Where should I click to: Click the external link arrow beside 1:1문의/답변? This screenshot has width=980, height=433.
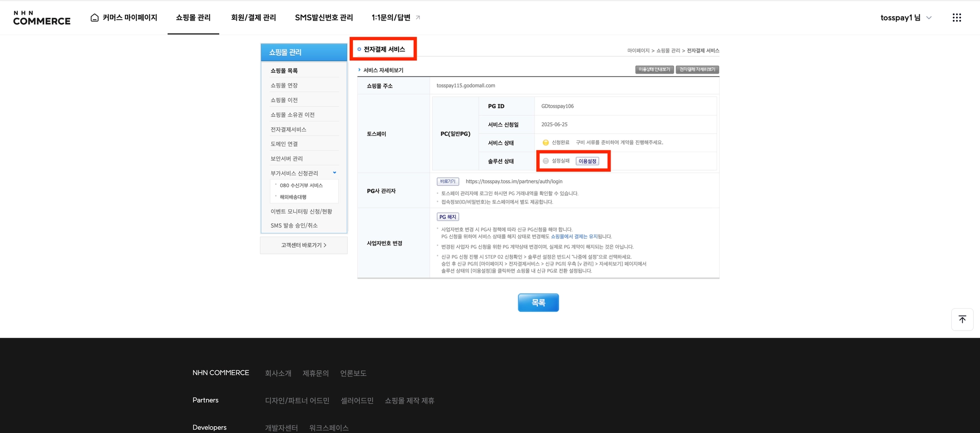[418, 18]
